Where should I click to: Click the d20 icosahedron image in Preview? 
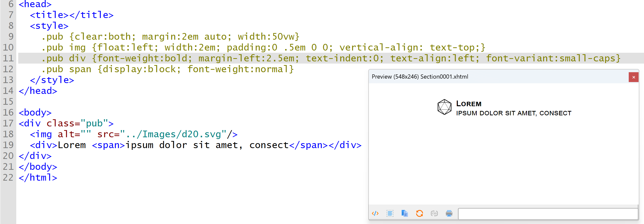(444, 107)
